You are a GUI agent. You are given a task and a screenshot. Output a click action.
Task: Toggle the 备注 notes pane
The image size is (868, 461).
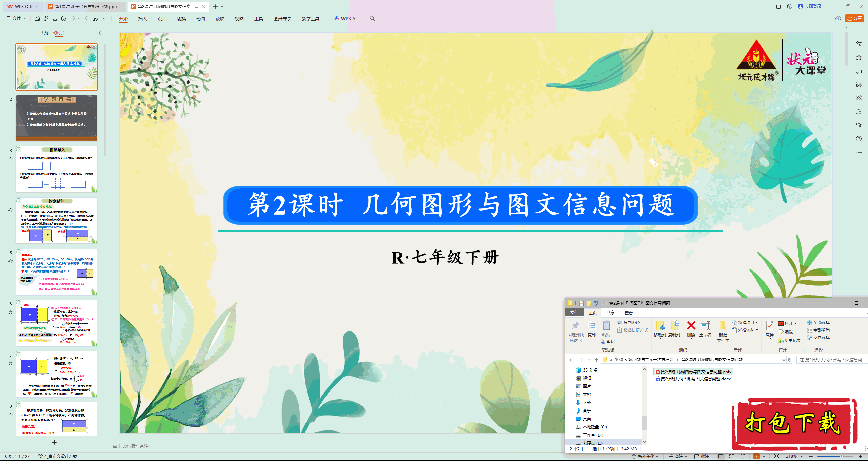(x=678, y=456)
